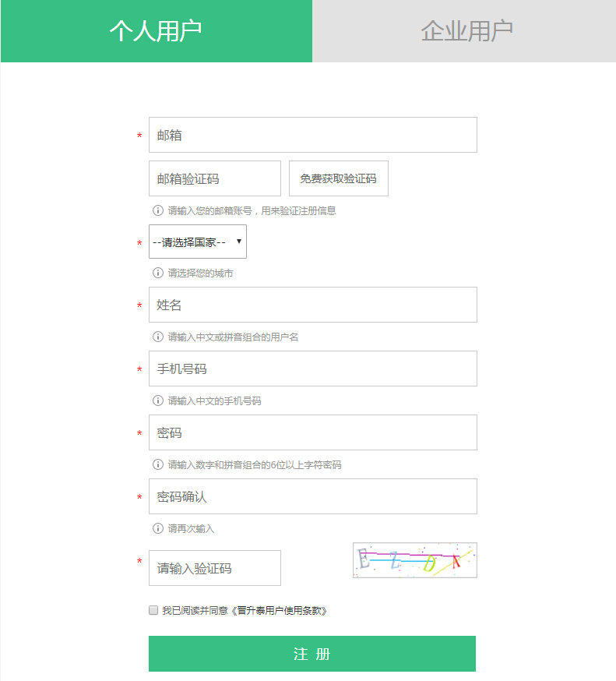Focus the 邮箱 email input field

[312, 135]
